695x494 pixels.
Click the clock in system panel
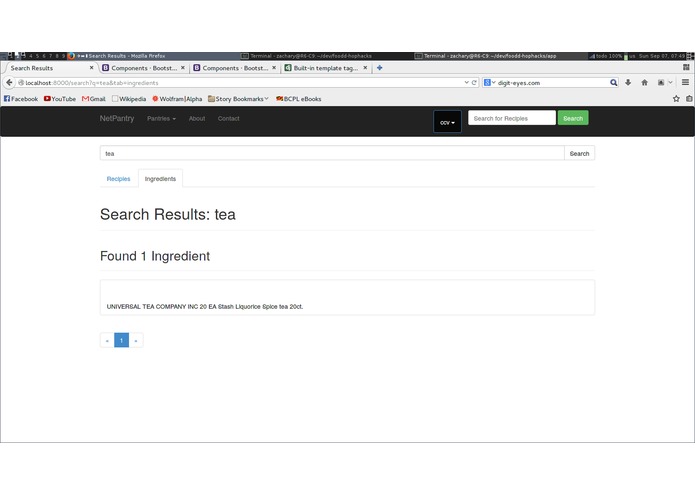661,56
